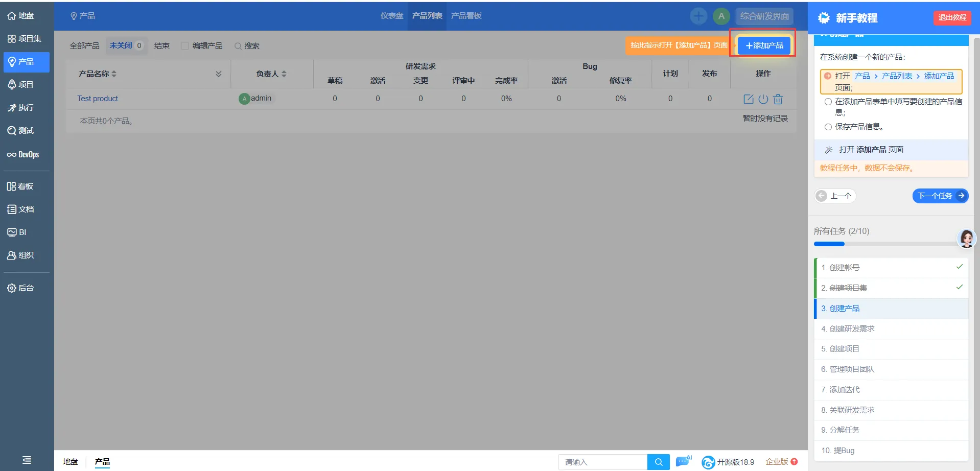The height and width of the screenshot is (471, 980).
Task: Open the user avatar A menu
Action: pyautogui.click(x=721, y=16)
